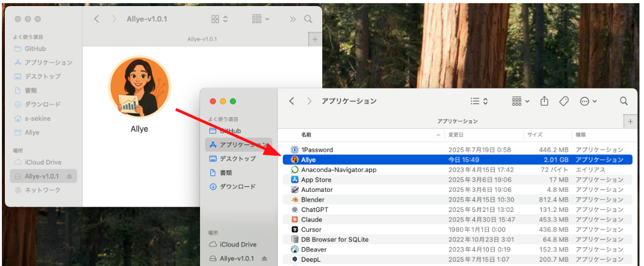Add a new tab in the アプリケーション window
The image size is (644, 266).
click(631, 121)
